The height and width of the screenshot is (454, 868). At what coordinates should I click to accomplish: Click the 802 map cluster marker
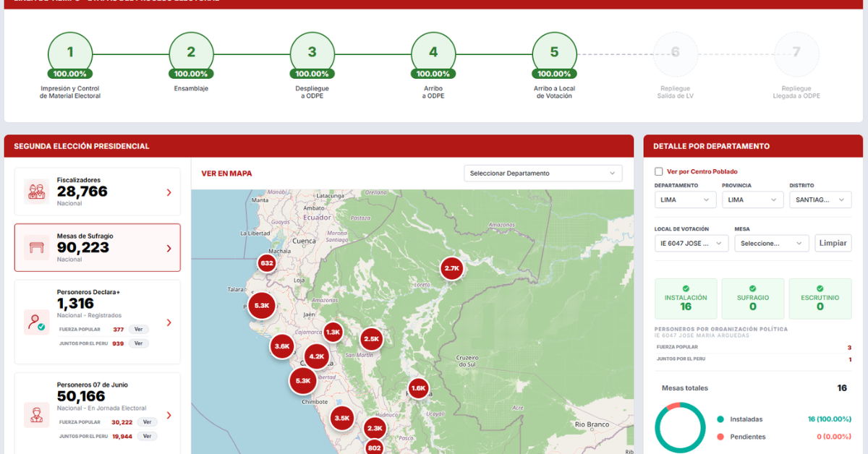[374, 448]
